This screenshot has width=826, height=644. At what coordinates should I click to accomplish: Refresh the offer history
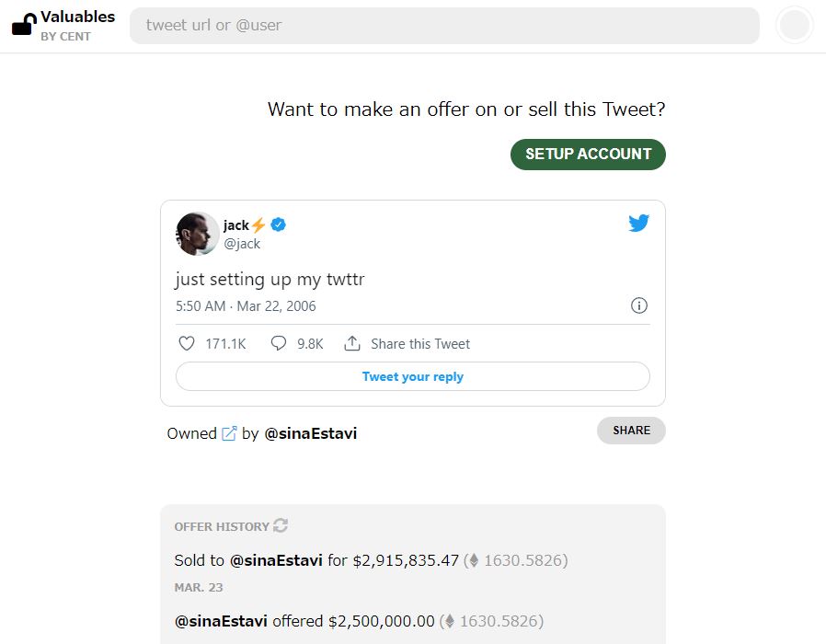[281, 525]
